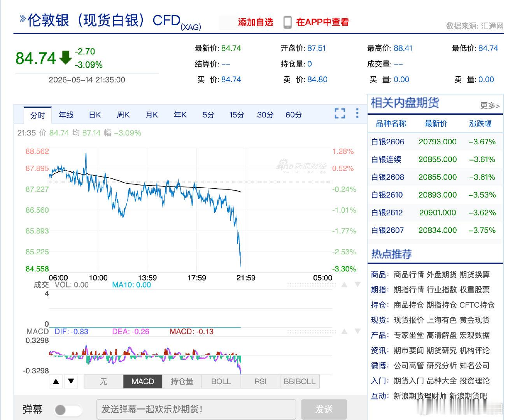Switch to the 日K tab
Viewport: 508px width, 420px height.
pyautogui.click(x=95, y=115)
